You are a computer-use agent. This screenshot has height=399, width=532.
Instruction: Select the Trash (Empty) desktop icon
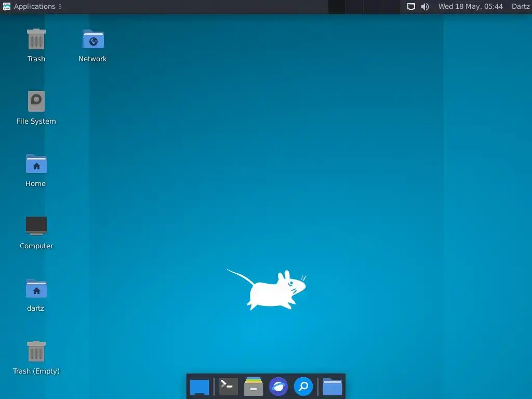point(36,352)
